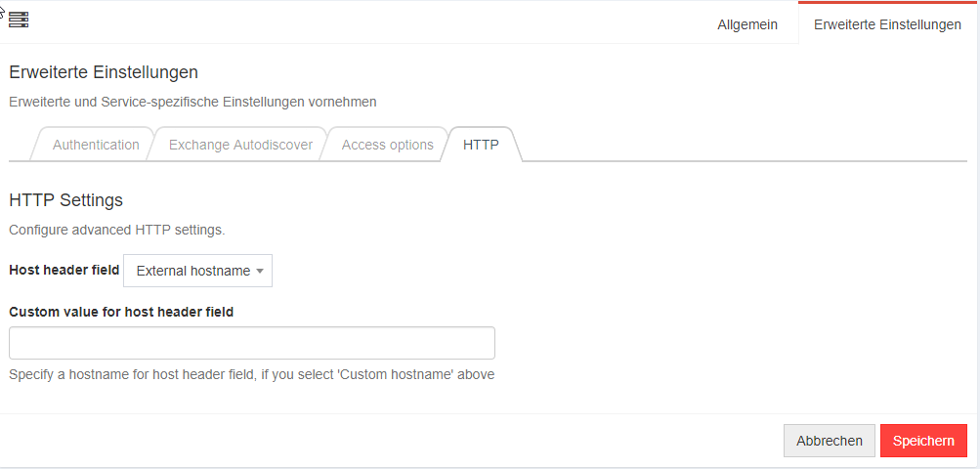Open the Host header field combo box
Viewport: 980px width, 469px height.
197,271
